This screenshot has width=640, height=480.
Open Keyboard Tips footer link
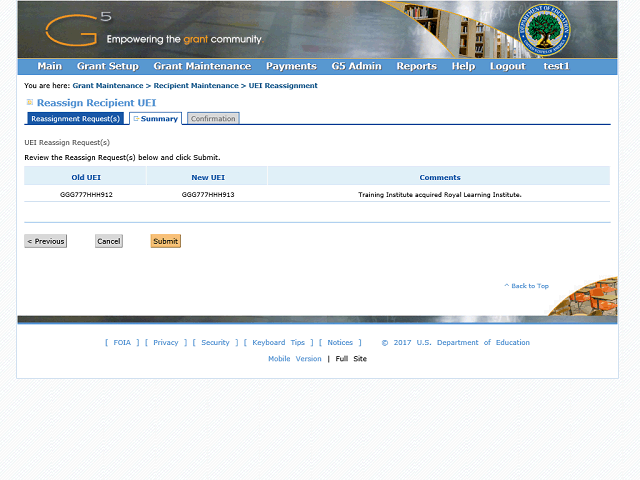278,342
